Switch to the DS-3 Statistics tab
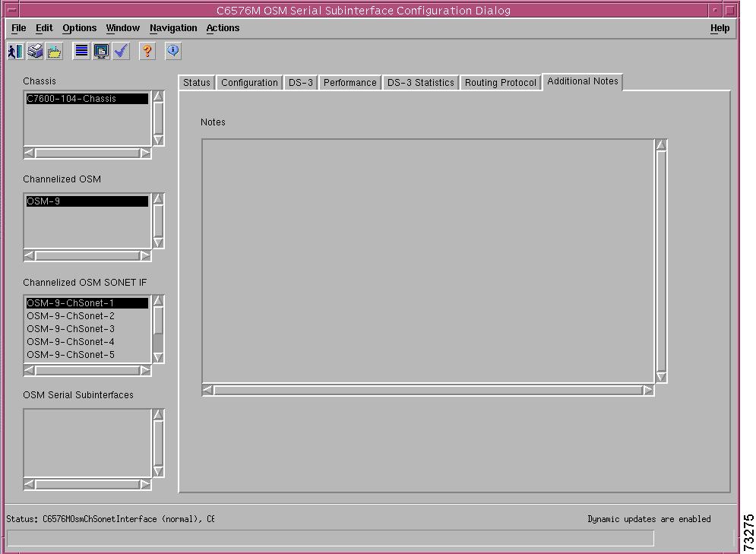 [x=420, y=82]
